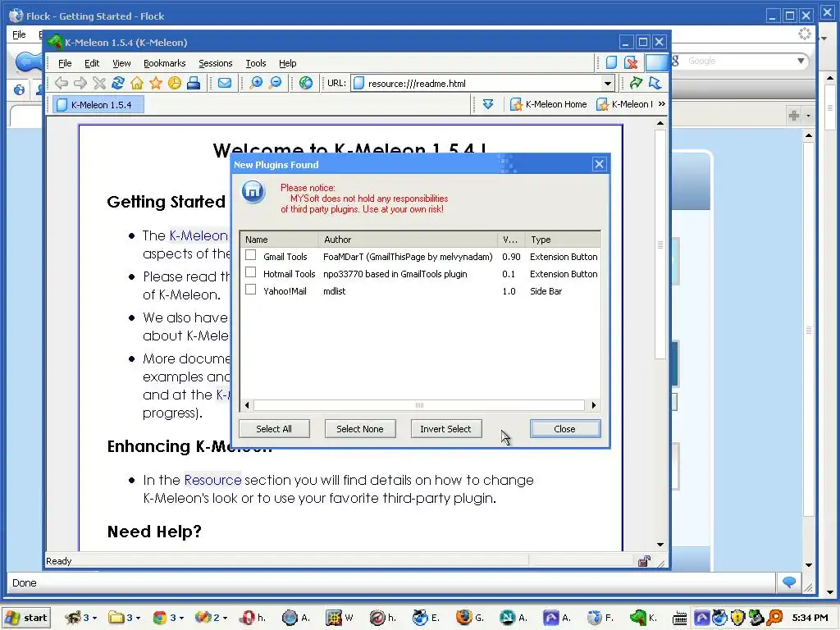Go back using the Back arrow icon
This screenshot has width=840, height=630.
click(62, 83)
